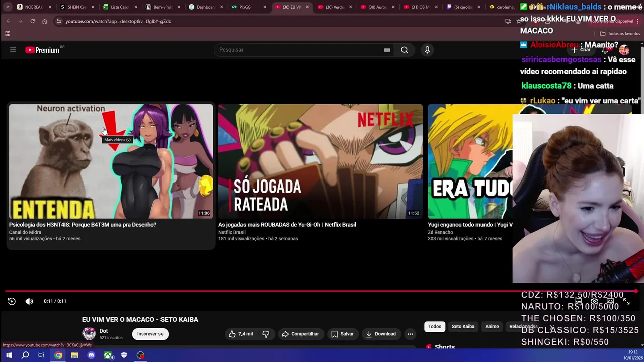Screen dimensions: 644x362
Task: Go to browser home page icon
Action: click(x=44, y=21)
